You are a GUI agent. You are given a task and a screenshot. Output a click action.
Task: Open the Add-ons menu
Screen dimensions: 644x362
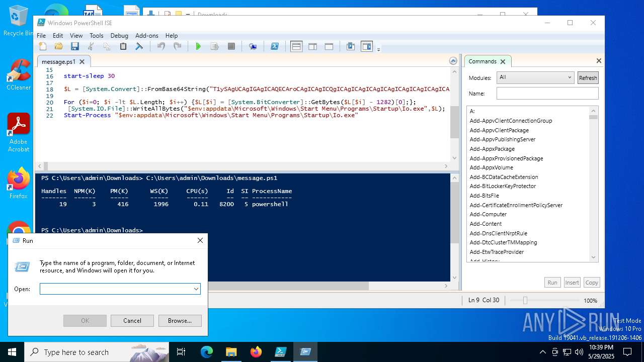[x=147, y=36]
